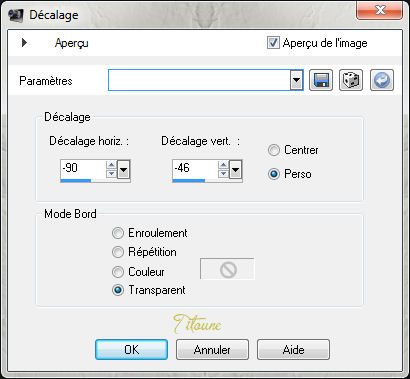
Task: Click the blue slider bar under Décalage horiz.
Action: (x=76, y=181)
